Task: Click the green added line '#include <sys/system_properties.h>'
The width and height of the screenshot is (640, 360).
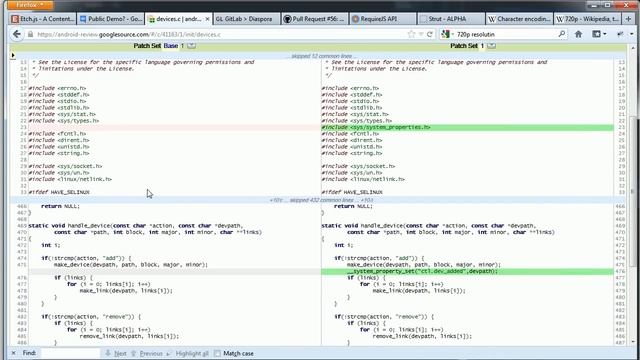Action: 467,127
